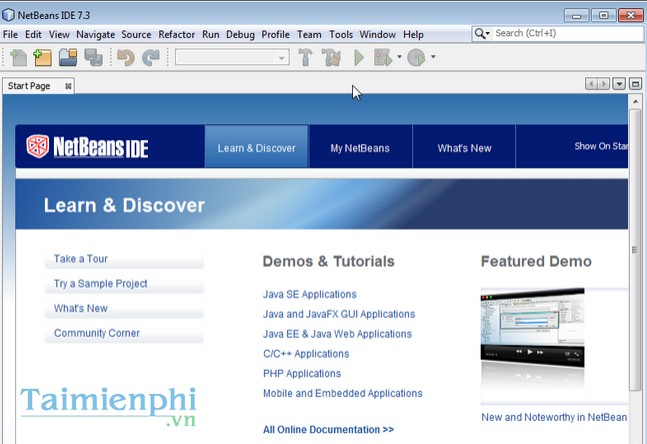Open the Help menu
Screen dimensions: 647x444
(413, 35)
